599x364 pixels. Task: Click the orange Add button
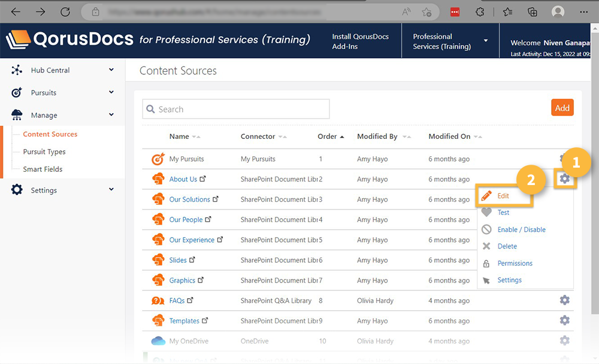coord(562,108)
